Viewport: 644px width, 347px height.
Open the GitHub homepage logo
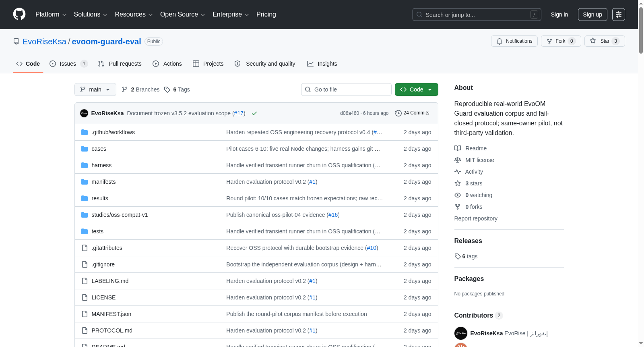pos(19,15)
